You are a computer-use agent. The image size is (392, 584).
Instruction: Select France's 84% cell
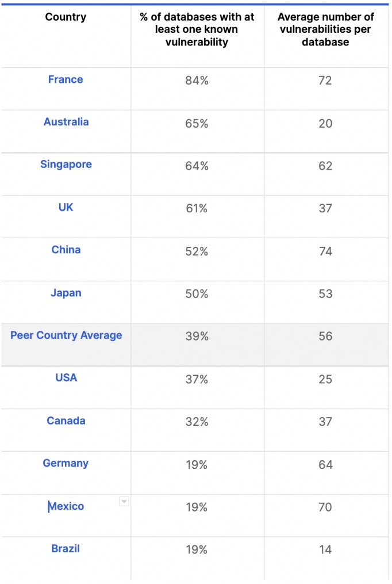(x=197, y=81)
